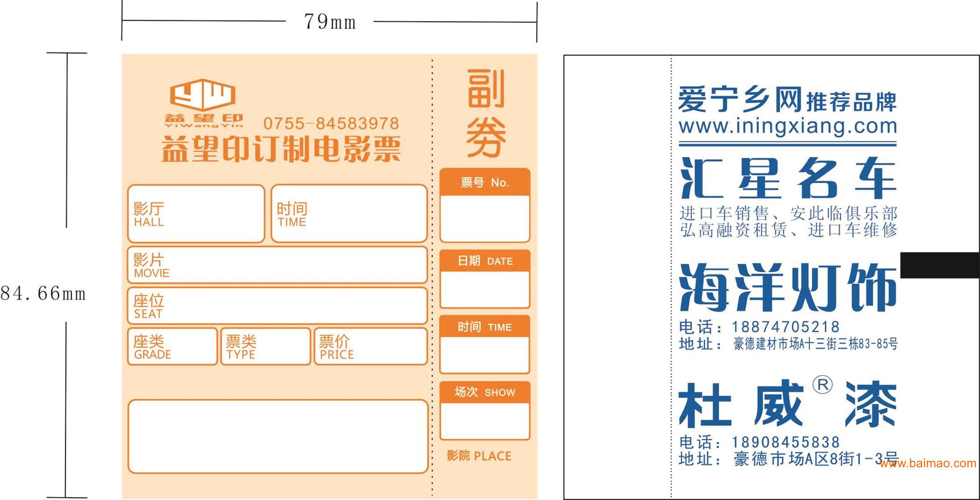Screen dimensions: 980x500
Task: Click the phone number 0755-84583978
Action: point(331,124)
